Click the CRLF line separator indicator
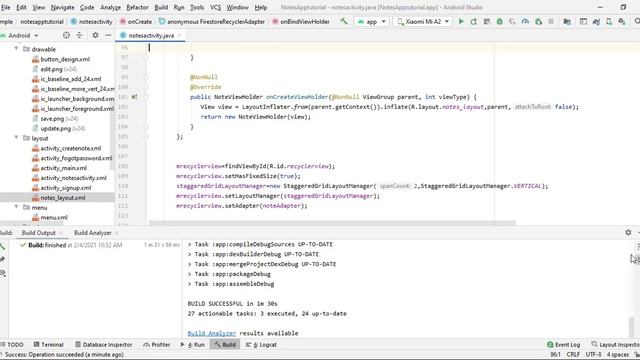This screenshot has width=640, height=360. (x=573, y=354)
